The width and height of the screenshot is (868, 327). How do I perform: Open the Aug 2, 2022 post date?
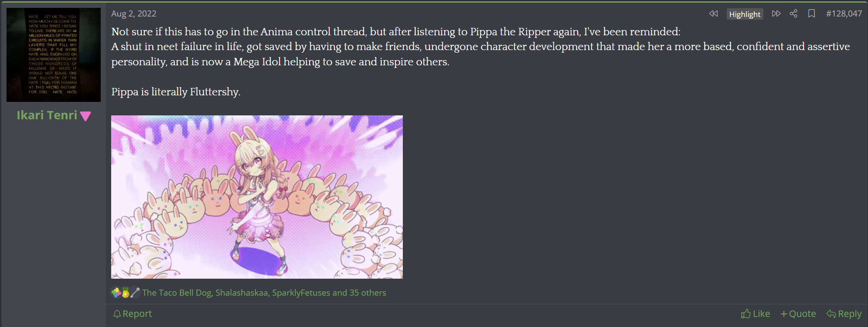(134, 14)
